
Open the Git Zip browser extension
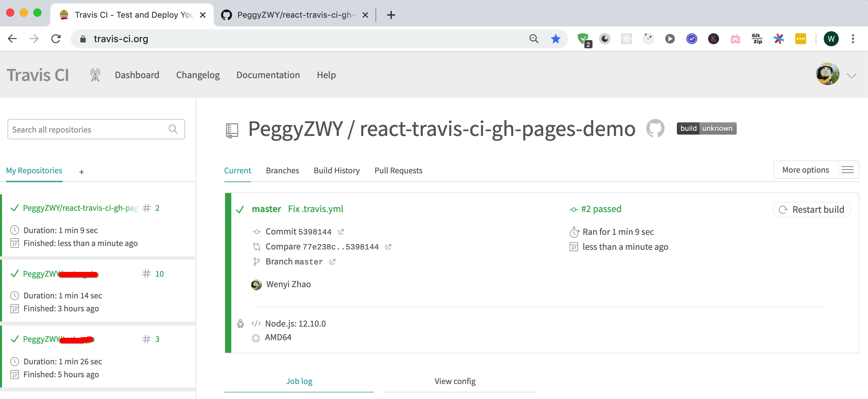point(757,39)
